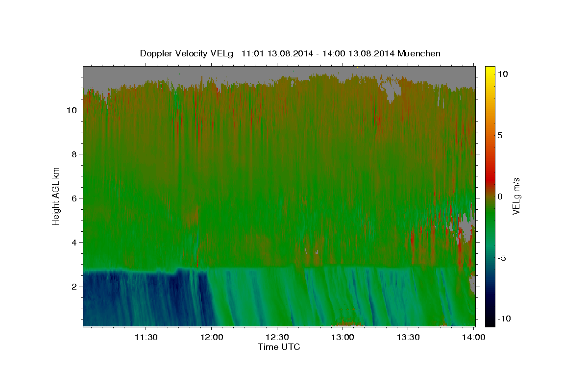Click the 'VELg m/s' colorbar title

pos(516,196)
